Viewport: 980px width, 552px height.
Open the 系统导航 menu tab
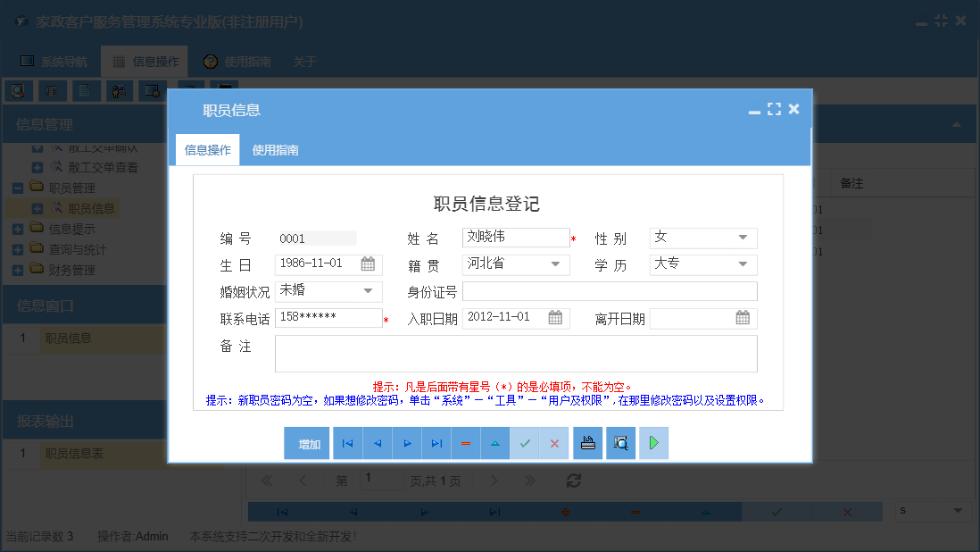[53, 61]
